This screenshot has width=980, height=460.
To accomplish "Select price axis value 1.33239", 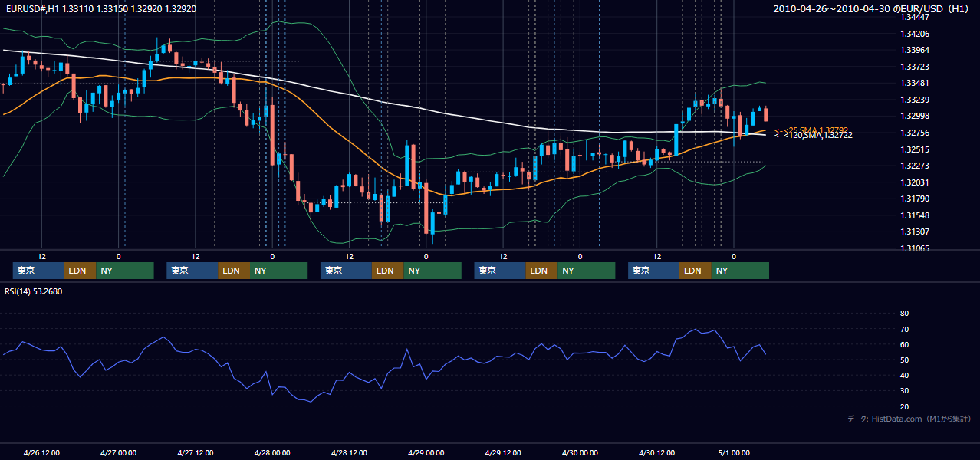I will (915, 100).
